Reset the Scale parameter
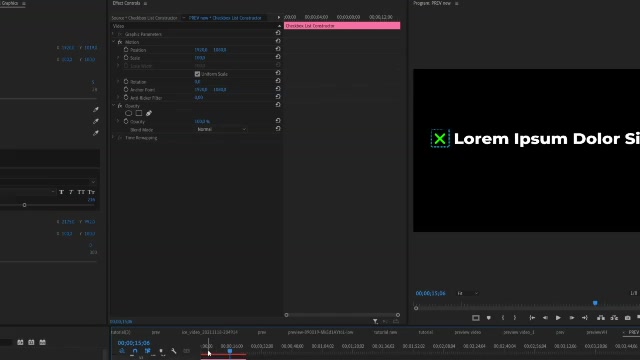This screenshot has width=640, height=360. pyautogui.click(x=278, y=57)
